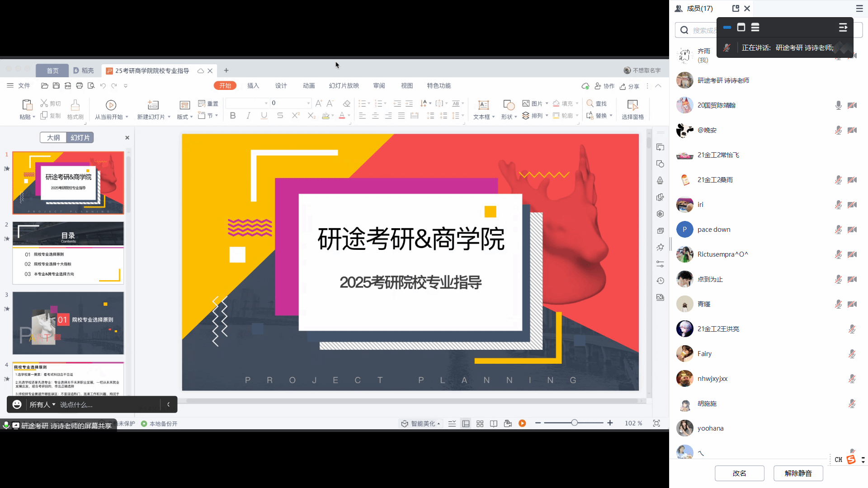Click the Text Box tool icon
The height and width of the screenshot is (488, 868).
pos(483,105)
